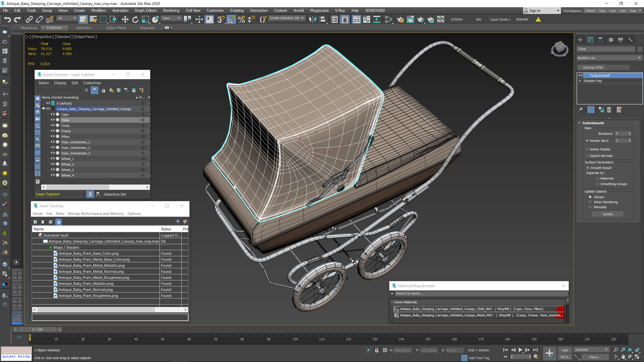The image size is (644, 362).
Task: Open the Utilities tab in command panel
Action: click(x=631, y=40)
